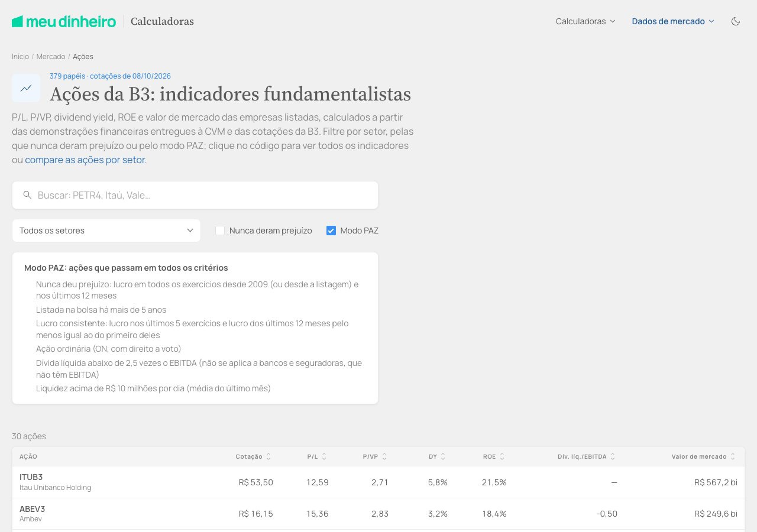Sort by P/VP column arrows

[384, 456]
